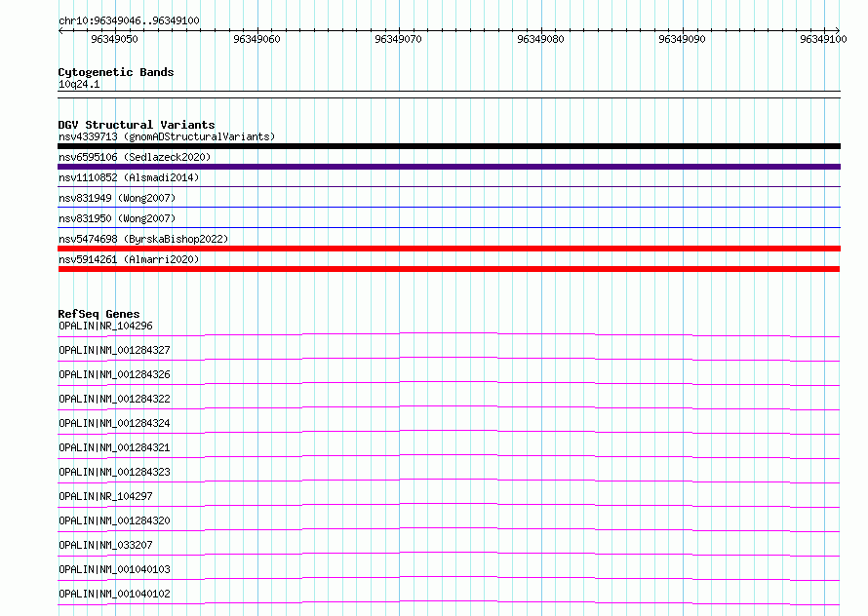
Task: Click the red bar for nsv5914261
Action: (449, 269)
